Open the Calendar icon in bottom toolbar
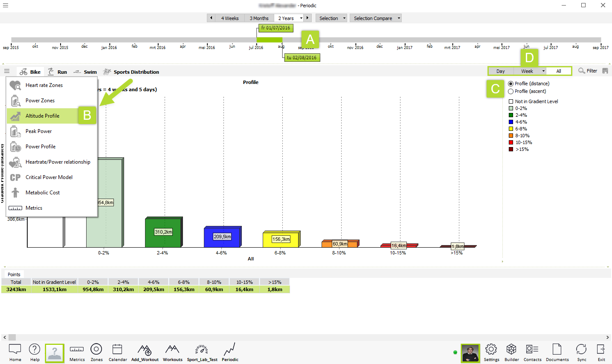 pos(117,350)
